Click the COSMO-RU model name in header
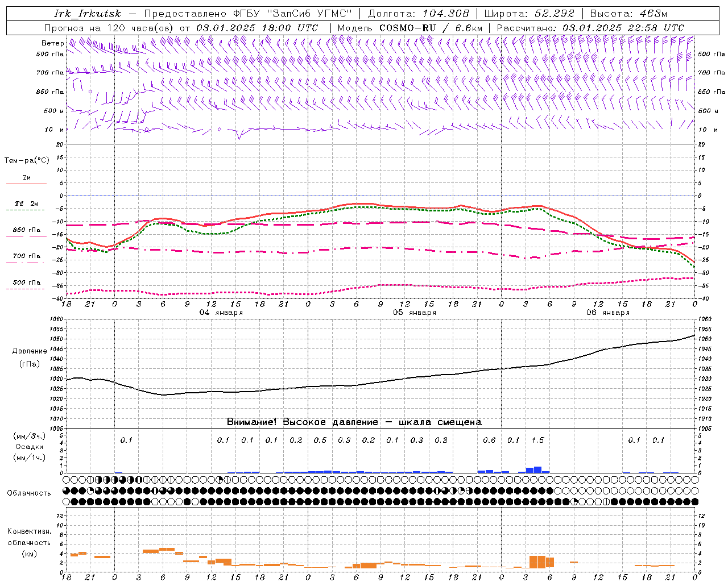The height and width of the screenshot is (582, 728). [407, 28]
